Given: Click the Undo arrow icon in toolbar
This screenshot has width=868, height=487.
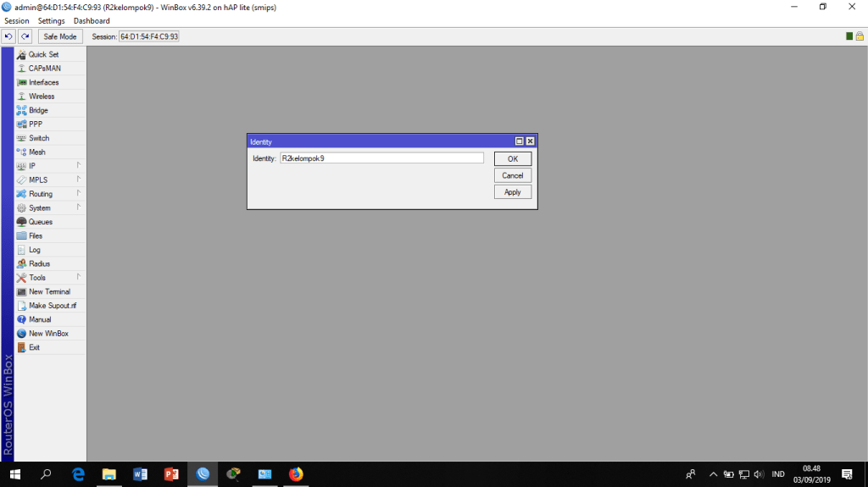Looking at the screenshot, I should click(x=8, y=36).
